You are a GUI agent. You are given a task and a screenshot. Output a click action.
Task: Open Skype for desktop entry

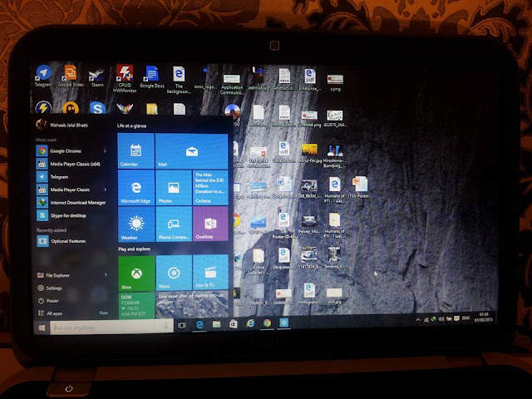71,215
